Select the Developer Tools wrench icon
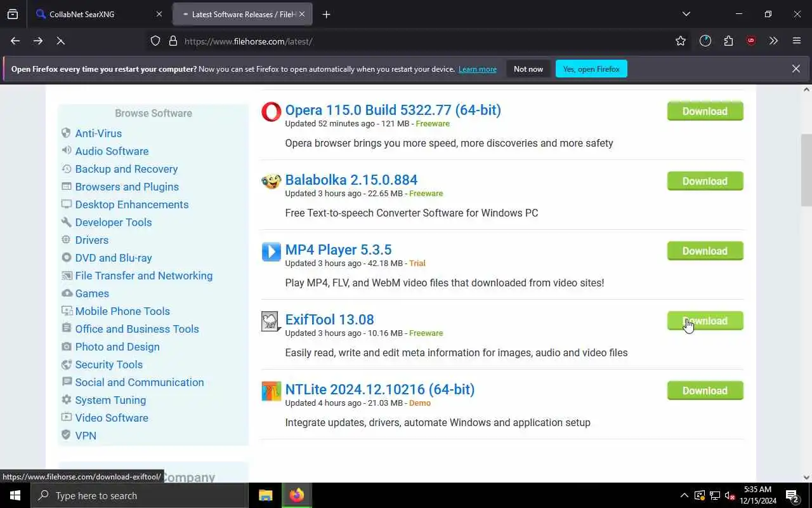This screenshot has width=812, height=508. [66, 222]
